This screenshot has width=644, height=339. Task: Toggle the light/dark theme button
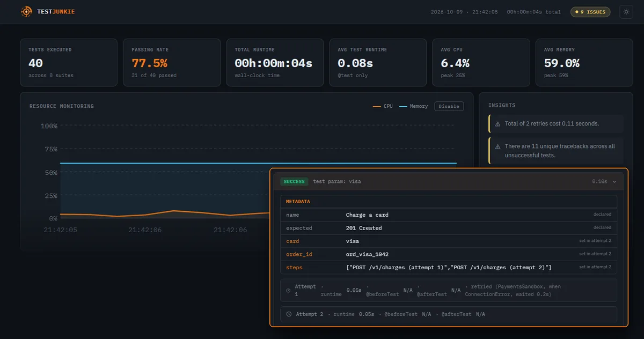626,12
